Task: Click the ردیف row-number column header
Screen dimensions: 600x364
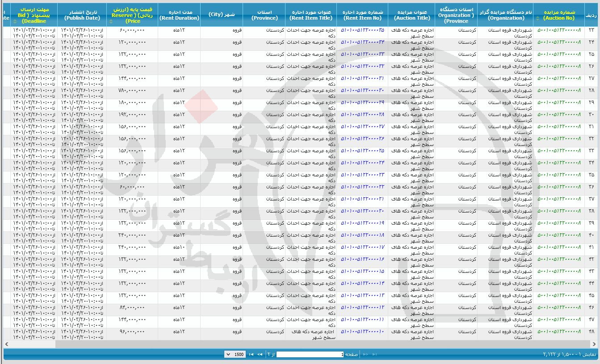Action: coord(591,15)
